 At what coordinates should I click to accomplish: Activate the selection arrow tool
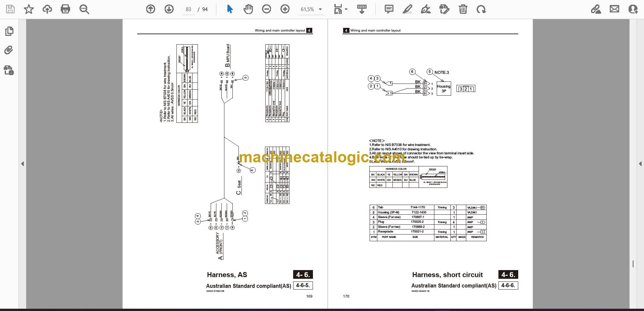[230, 9]
